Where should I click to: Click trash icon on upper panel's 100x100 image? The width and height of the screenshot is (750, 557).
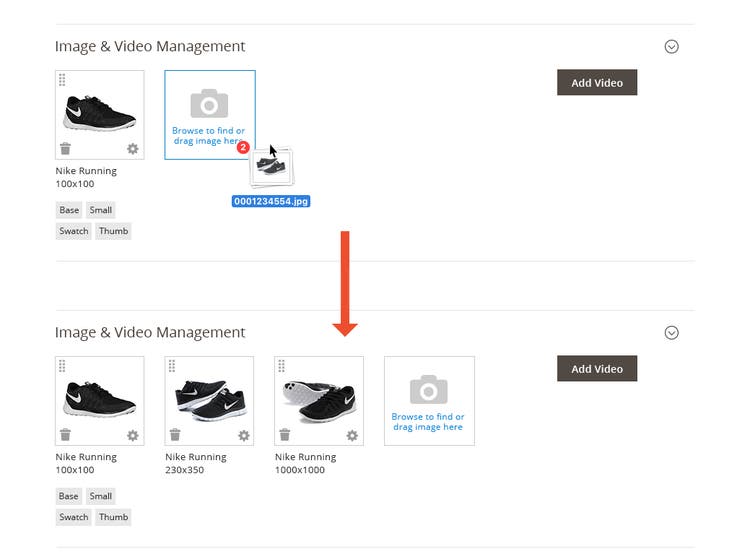coord(65,149)
